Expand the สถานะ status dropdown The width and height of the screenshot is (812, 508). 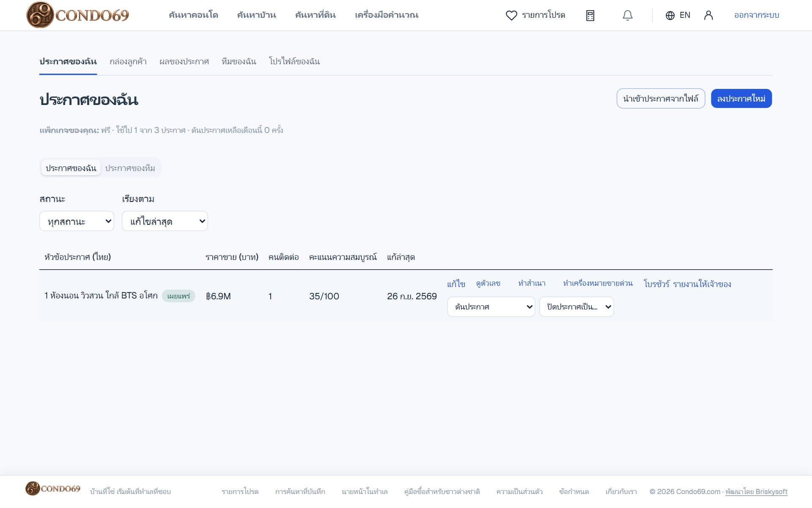pyautogui.click(x=77, y=221)
